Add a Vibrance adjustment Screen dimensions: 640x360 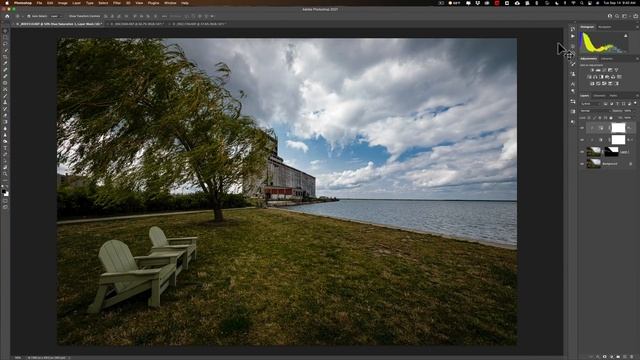616,70
